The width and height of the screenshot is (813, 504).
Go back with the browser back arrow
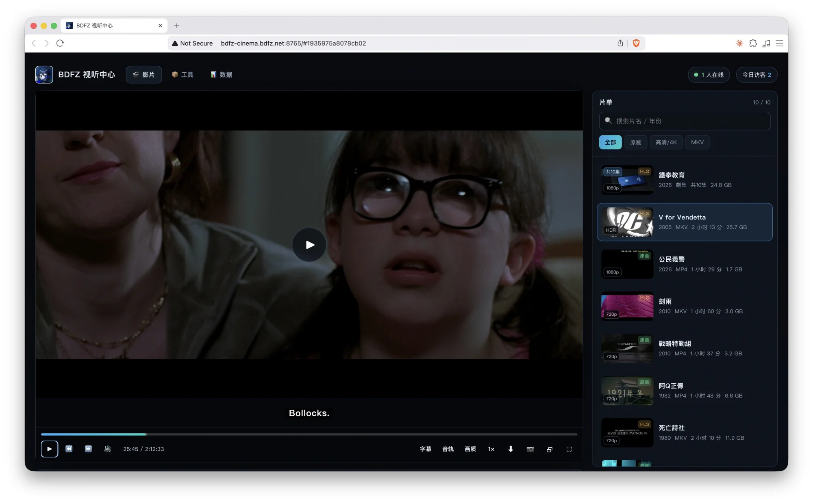coord(34,43)
